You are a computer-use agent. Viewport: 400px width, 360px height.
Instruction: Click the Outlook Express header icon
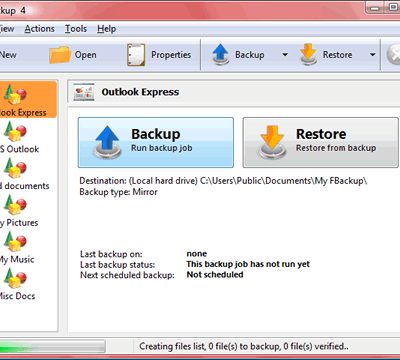point(84,92)
